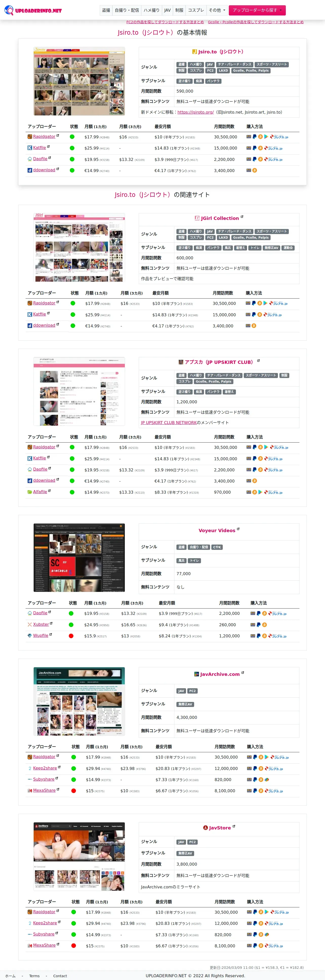This screenshot has width=325, height=980.
Task: Click the Xubster favicon in Voyeur Videos table
Action: click(30, 625)
